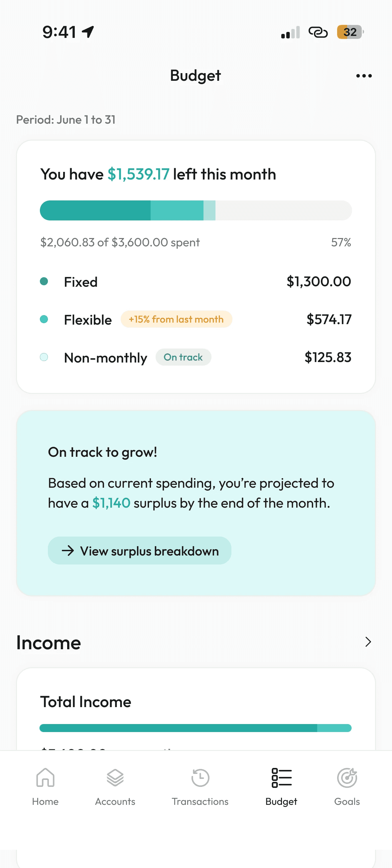Select the Budget list icon
The image size is (392, 868).
281,777
